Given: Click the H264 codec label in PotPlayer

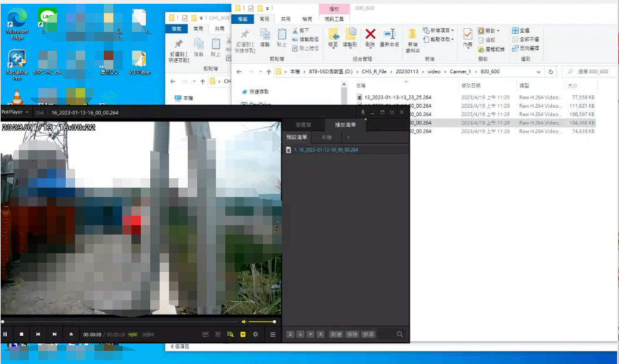Looking at the screenshot, I should (148, 335).
